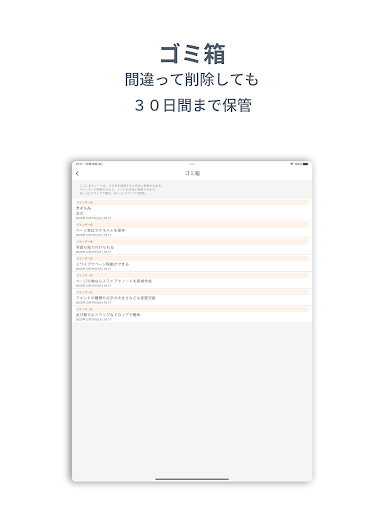Open the note about スワイプでページ移動ができる
The height and width of the screenshot is (512, 384).
[x=192, y=263]
